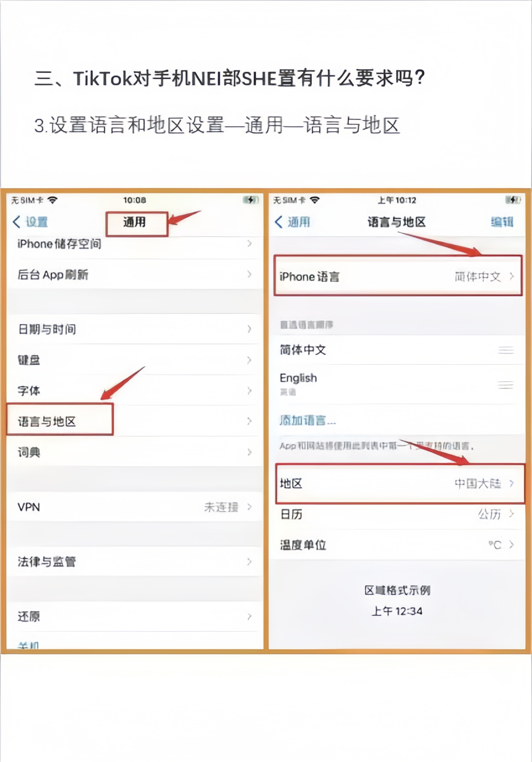Tap the battery icon in left phone status bar
532x762 pixels.
coord(251,200)
